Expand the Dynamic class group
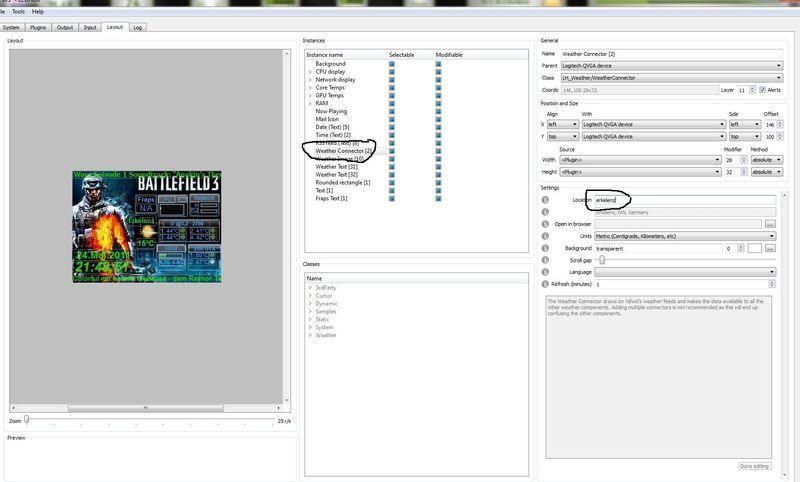 pos(310,303)
